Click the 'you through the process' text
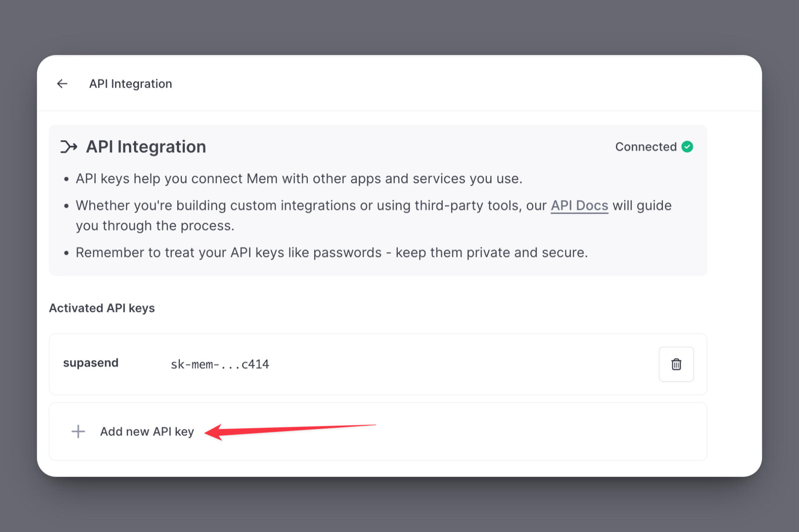 pyautogui.click(x=155, y=226)
